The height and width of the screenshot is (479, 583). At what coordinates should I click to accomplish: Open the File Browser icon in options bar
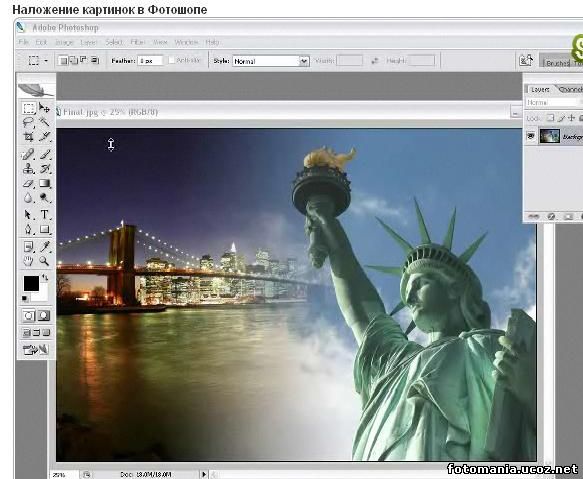point(526,60)
